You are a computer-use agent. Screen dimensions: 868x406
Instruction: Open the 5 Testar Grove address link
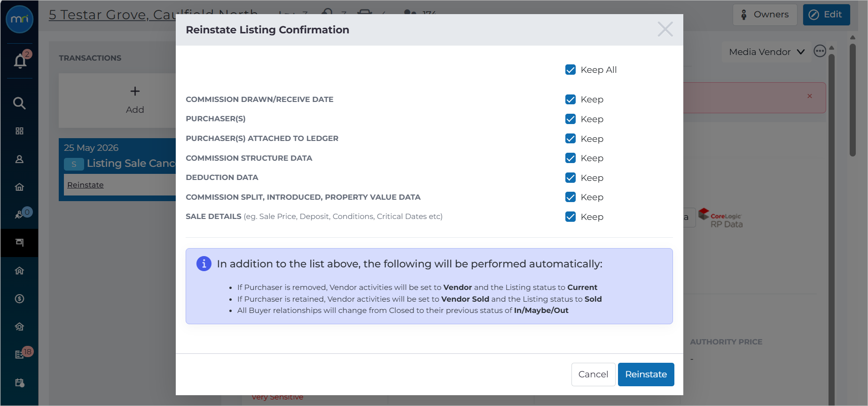[153, 15]
